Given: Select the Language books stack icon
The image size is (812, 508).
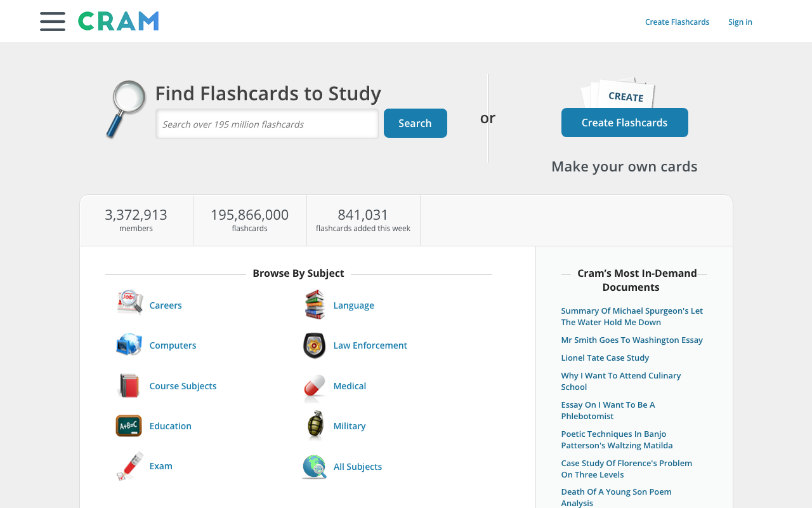Looking at the screenshot, I should click(x=315, y=304).
